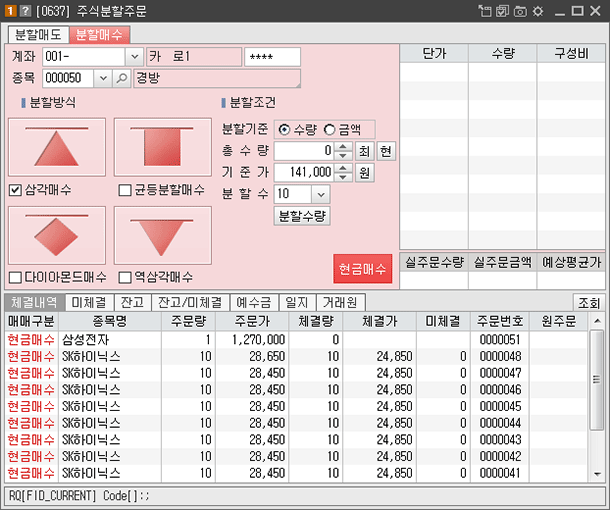Click the triangle buy pattern icon
Screen dimensions: 610x510
56,147
